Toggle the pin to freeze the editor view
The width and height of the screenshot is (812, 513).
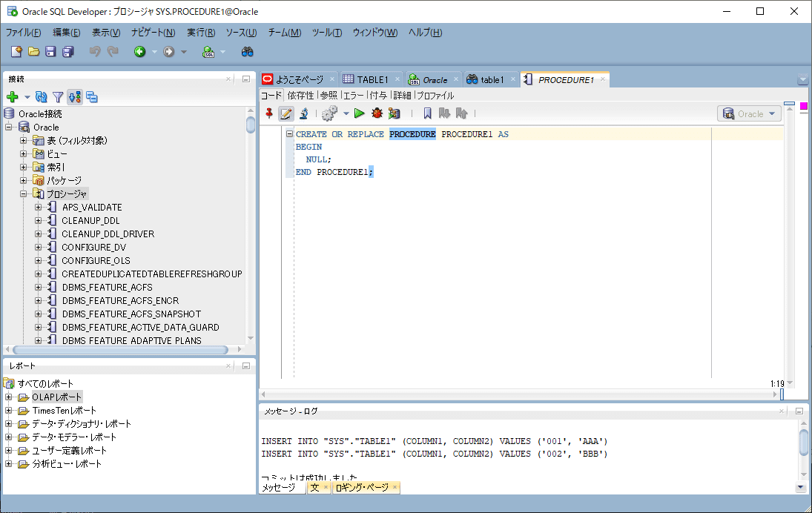(x=268, y=113)
